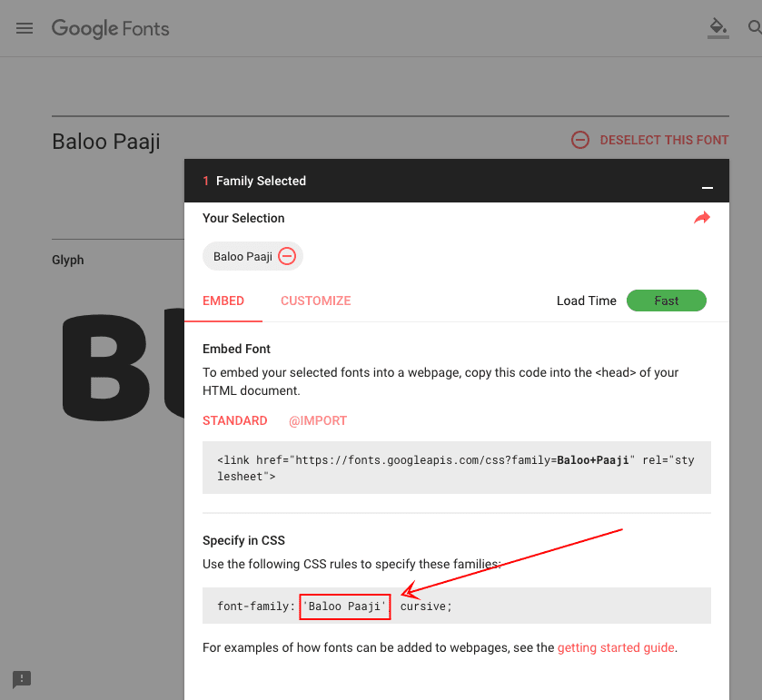762x700 pixels.
Task: Click the Load Time label
Action: click(586, 301)
